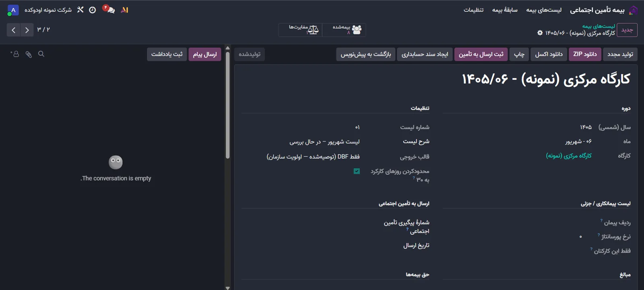Attach a file with the paperclip icon
Viewport: 644px width, 290px height.
pos(29,54)
